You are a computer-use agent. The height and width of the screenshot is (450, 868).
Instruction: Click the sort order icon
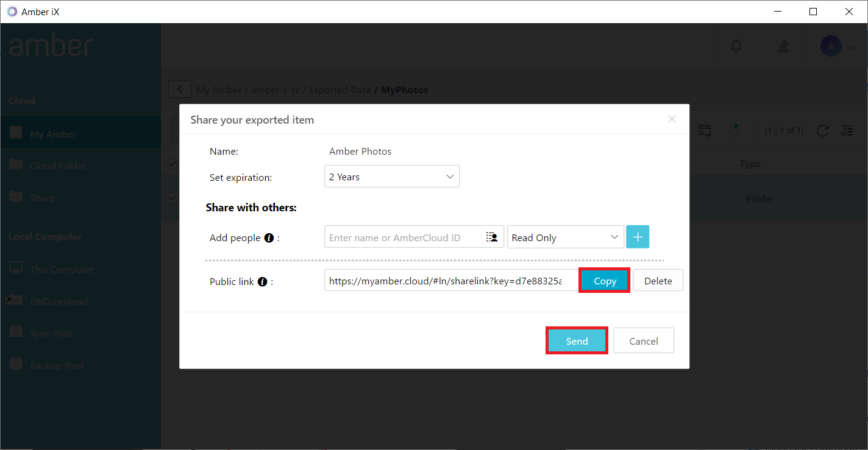point(846,130)
